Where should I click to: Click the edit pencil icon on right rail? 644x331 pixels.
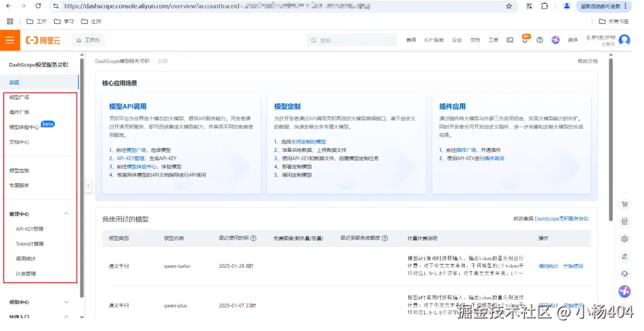click(624, 256)
